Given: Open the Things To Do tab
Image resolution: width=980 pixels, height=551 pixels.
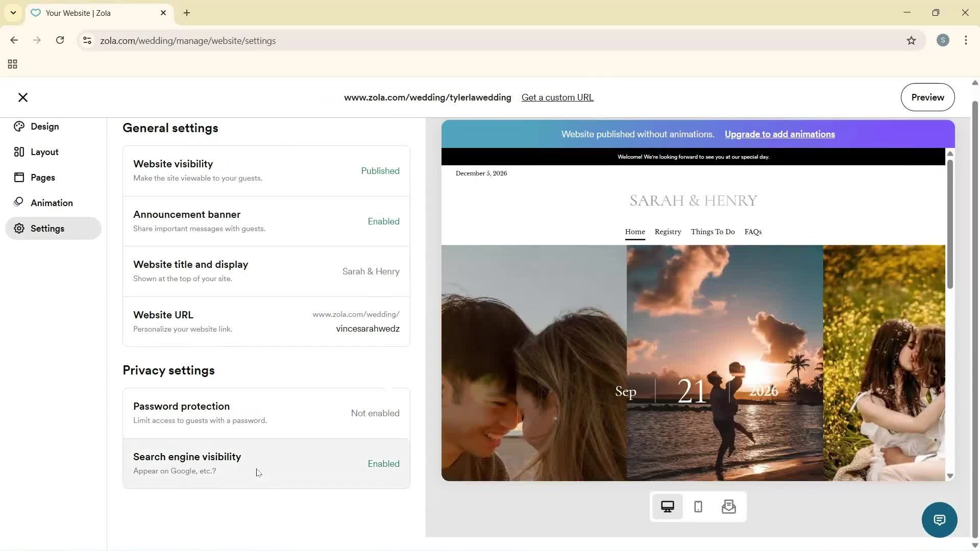Looking at the screenshot, I should [713, 232].
